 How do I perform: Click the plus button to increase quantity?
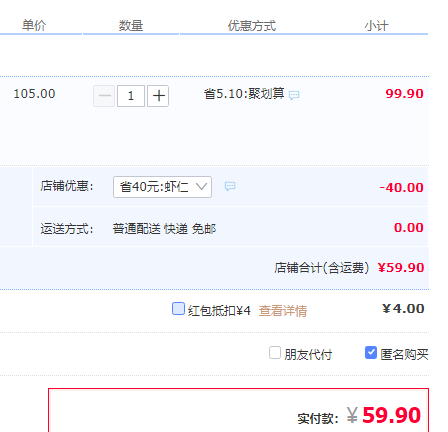158,96
